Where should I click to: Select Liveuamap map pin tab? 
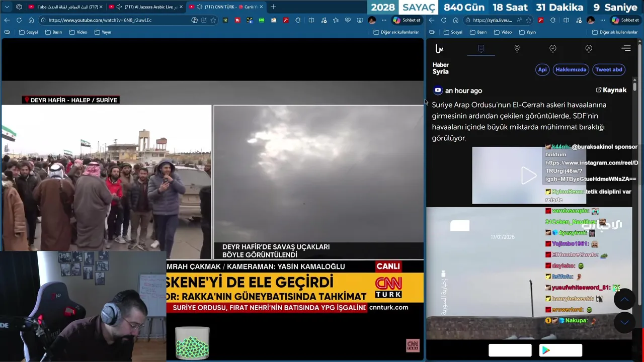click(517, 49)
